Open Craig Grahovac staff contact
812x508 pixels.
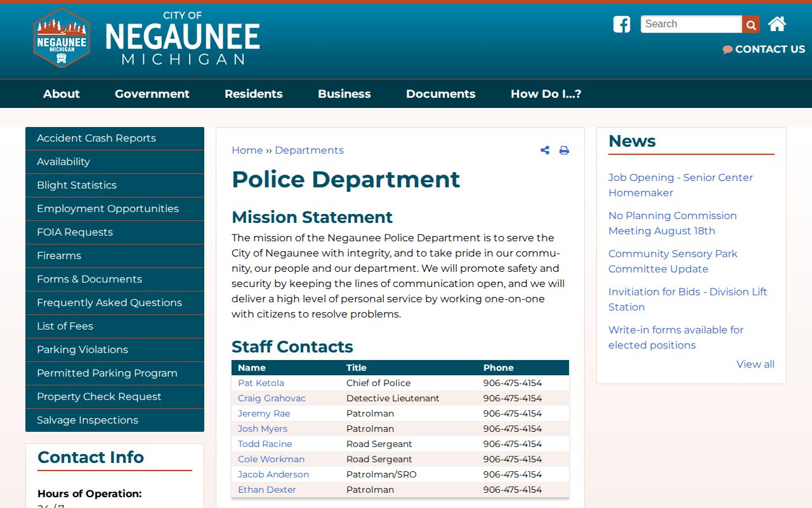[x=272, y=398]
